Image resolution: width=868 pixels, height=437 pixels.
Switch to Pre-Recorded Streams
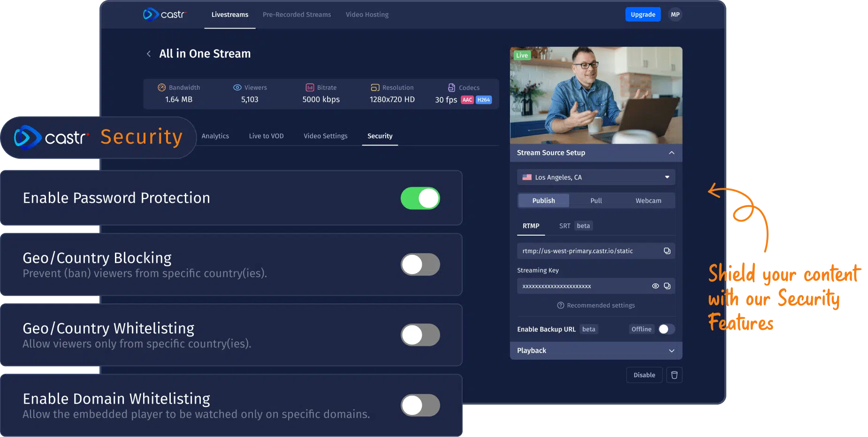pyautogui.click(x=297, y=15)
